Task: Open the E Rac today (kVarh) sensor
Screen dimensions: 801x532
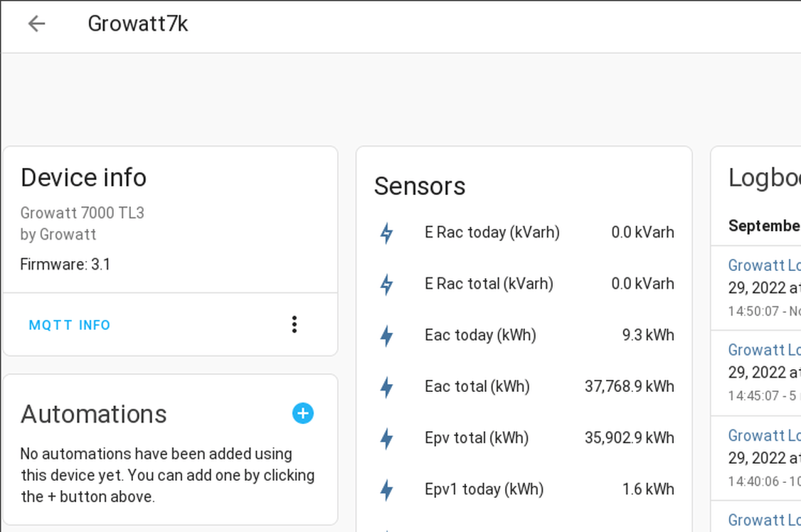Action: tap(524, 233)
